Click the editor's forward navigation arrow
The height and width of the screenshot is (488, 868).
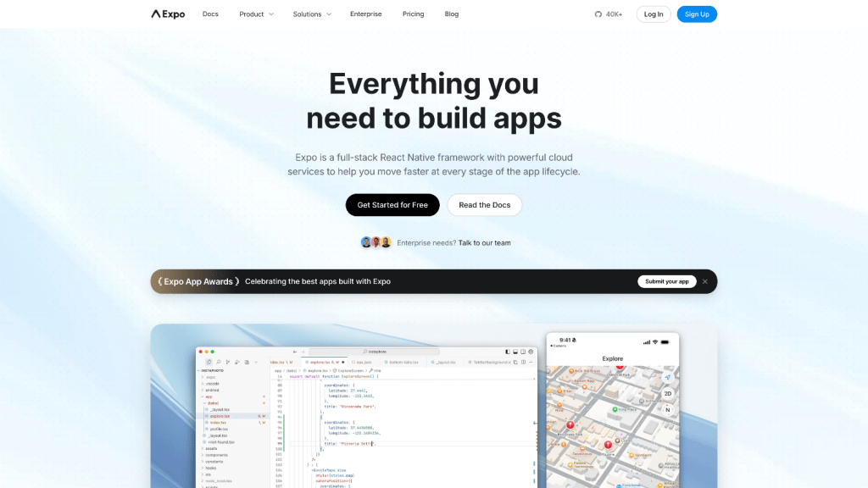[x=303, y=352]
